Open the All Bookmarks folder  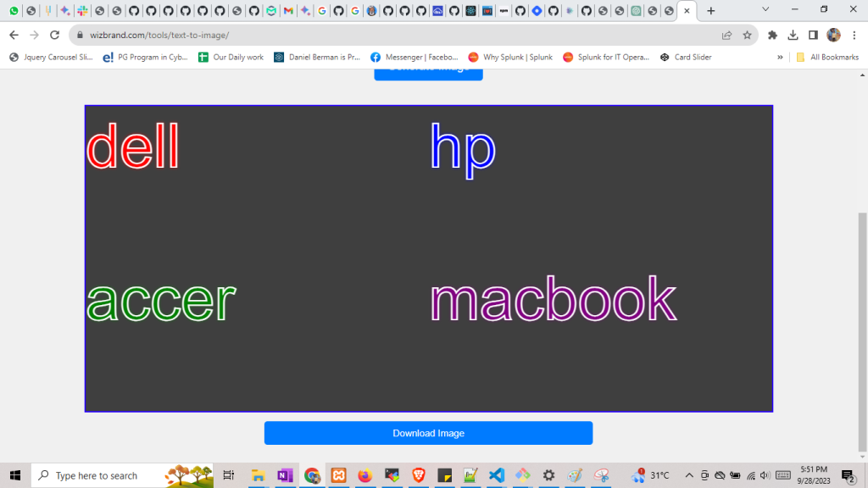(x=827, y=58)
